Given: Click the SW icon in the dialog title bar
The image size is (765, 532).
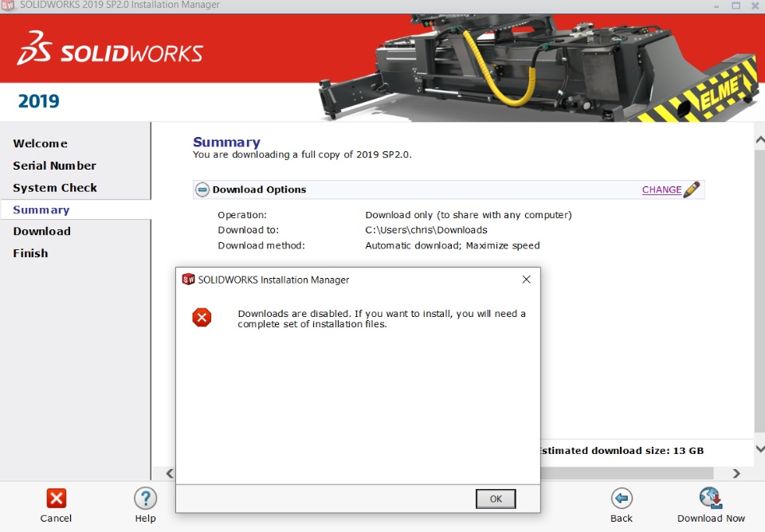Looking at the screenshot, I should pyautogui.click(x=188, y=280).
